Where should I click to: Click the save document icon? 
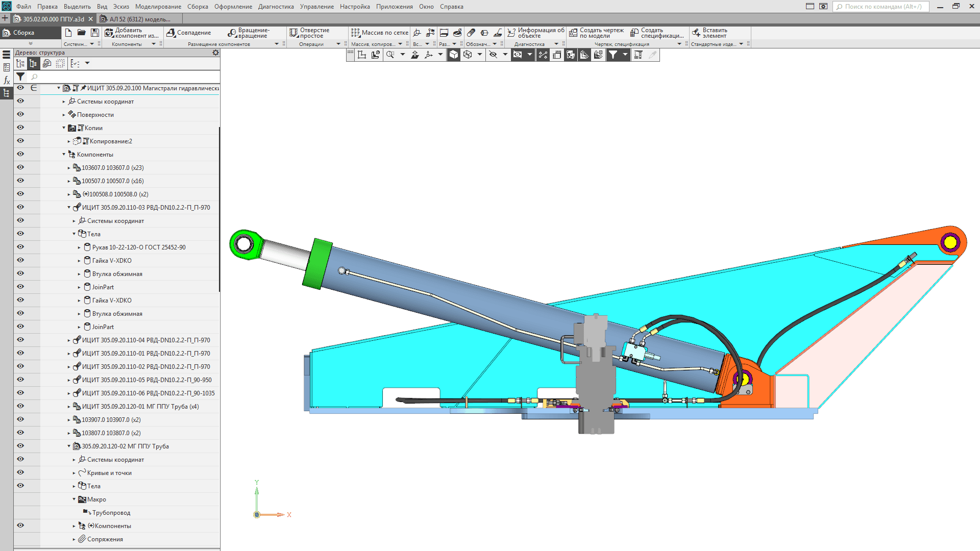[95, 33]
